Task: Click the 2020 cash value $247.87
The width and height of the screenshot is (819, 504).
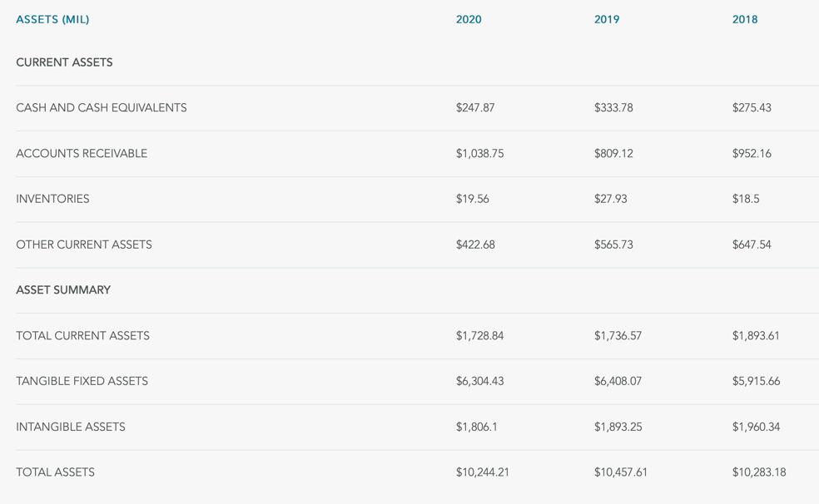Action: [475, 108]
